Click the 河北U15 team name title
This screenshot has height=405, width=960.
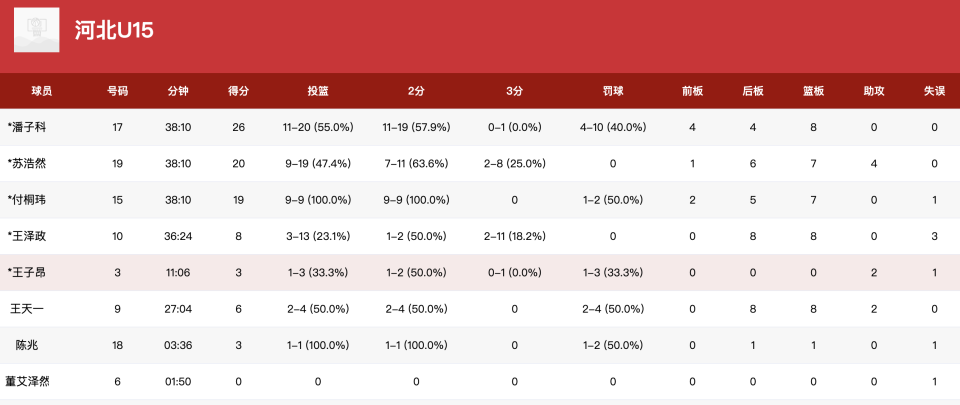click(x=113, y=31)
